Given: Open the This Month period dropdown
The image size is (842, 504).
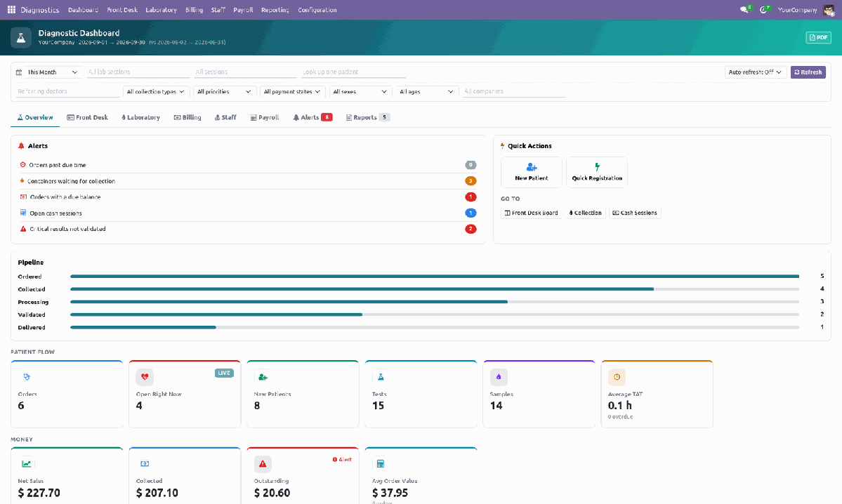Looking at the screenshot, I should [52, 72].
